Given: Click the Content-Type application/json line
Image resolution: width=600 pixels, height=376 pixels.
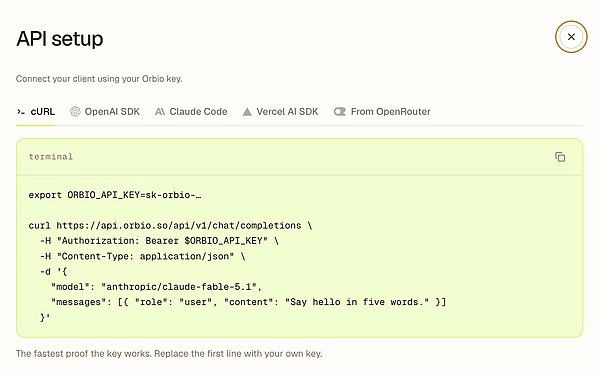Looking at the screenshot, I should pos(142,256).
